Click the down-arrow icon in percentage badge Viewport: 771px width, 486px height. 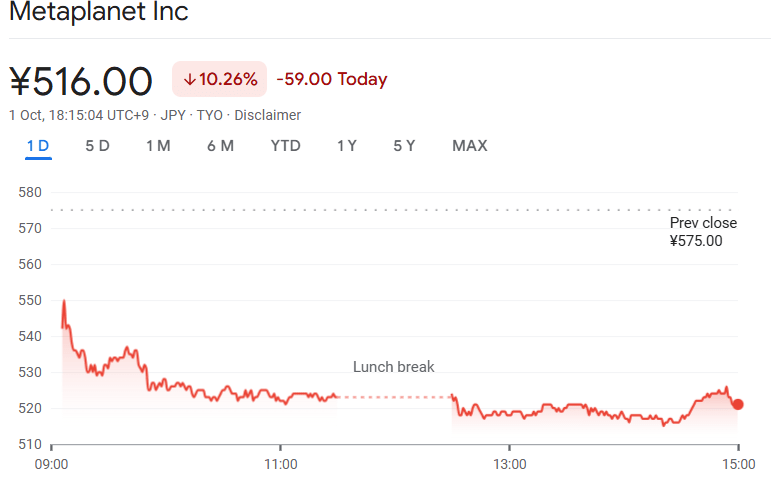tap(189, 80)
